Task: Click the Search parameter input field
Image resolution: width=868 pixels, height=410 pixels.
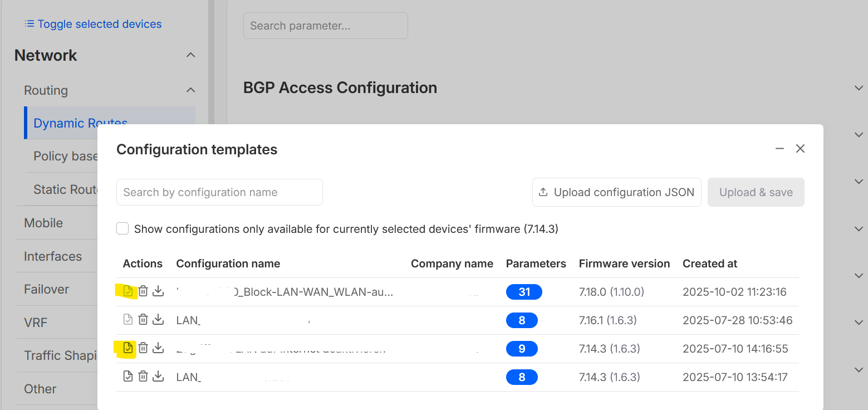Action: point(325,26)
